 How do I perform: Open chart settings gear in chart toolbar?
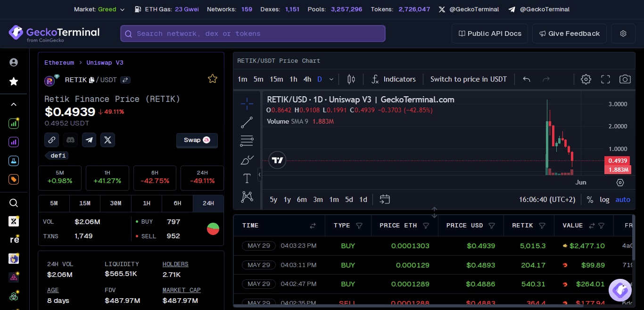tap(586, 79)
